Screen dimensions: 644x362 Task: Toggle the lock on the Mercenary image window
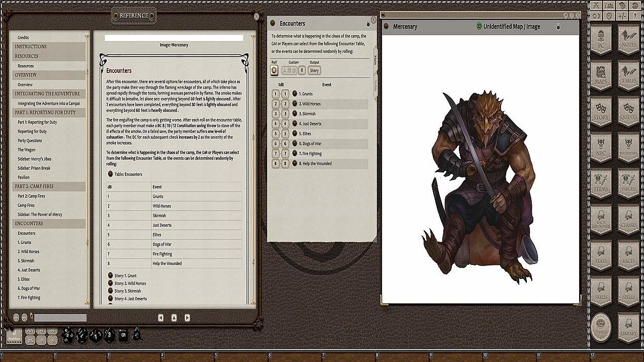coord(558,27)
